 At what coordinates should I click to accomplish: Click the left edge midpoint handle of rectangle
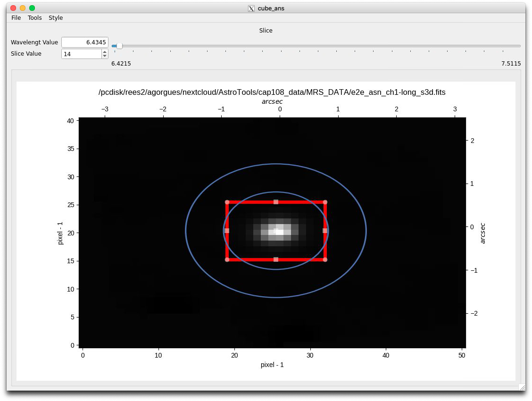click(x=227, y=231)
